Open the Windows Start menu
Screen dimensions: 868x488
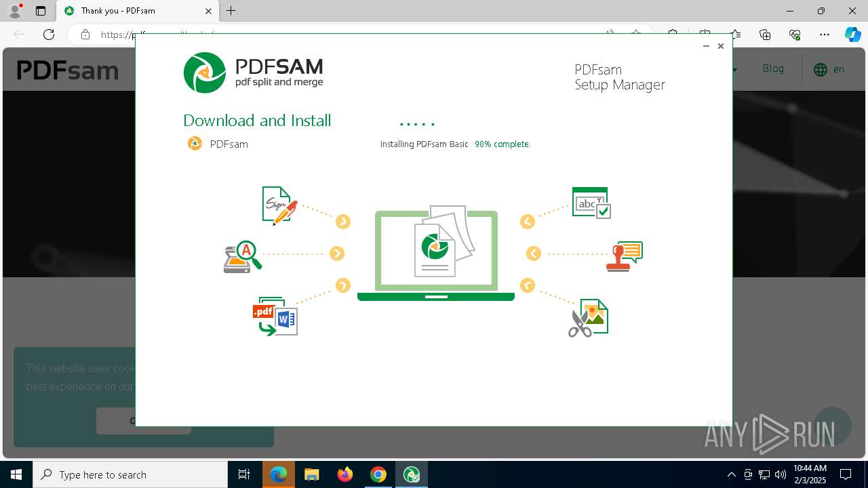pos(16,474)
